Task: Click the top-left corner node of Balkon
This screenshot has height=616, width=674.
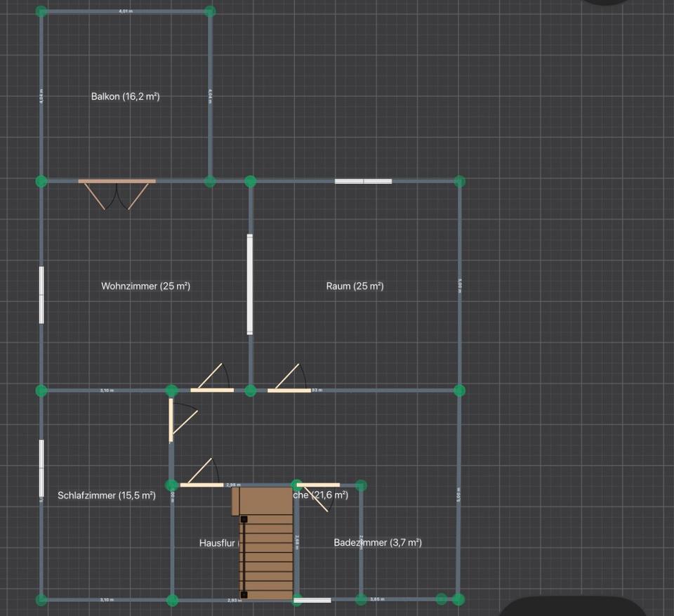Action: point(41,12)
